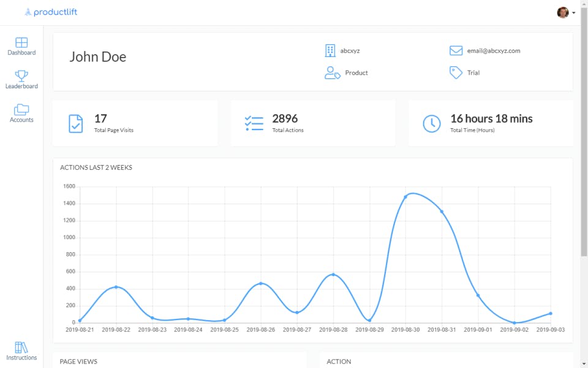Click the 1600 y-axis label
Viewport: 588px width, 368px height.
tap(69, 186)
